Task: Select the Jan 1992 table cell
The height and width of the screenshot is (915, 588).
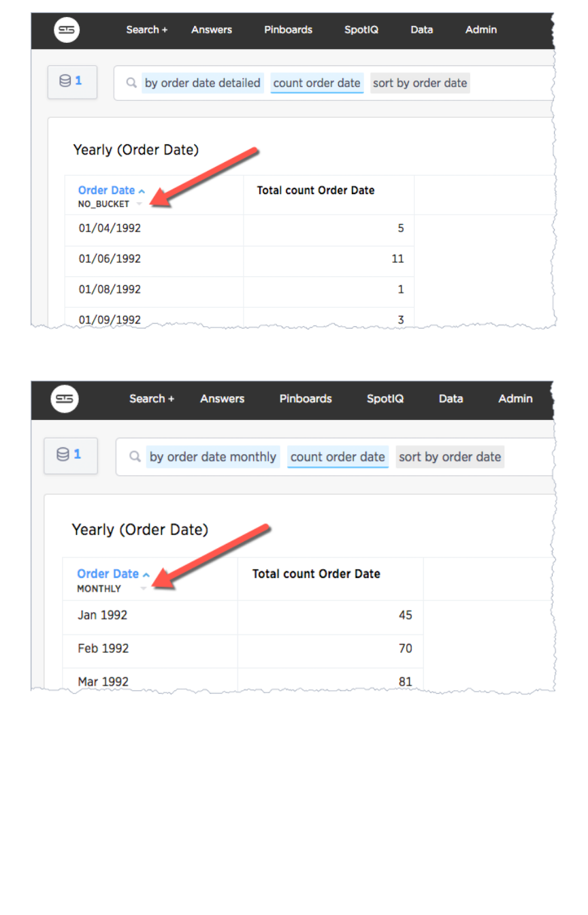Action: pos(102,615)
